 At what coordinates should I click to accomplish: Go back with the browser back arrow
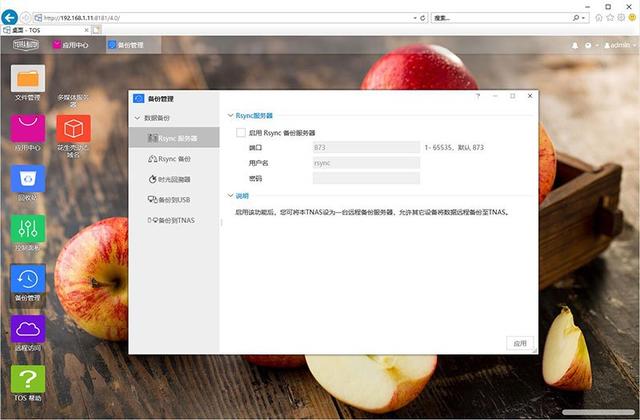[x=9, y=18]
